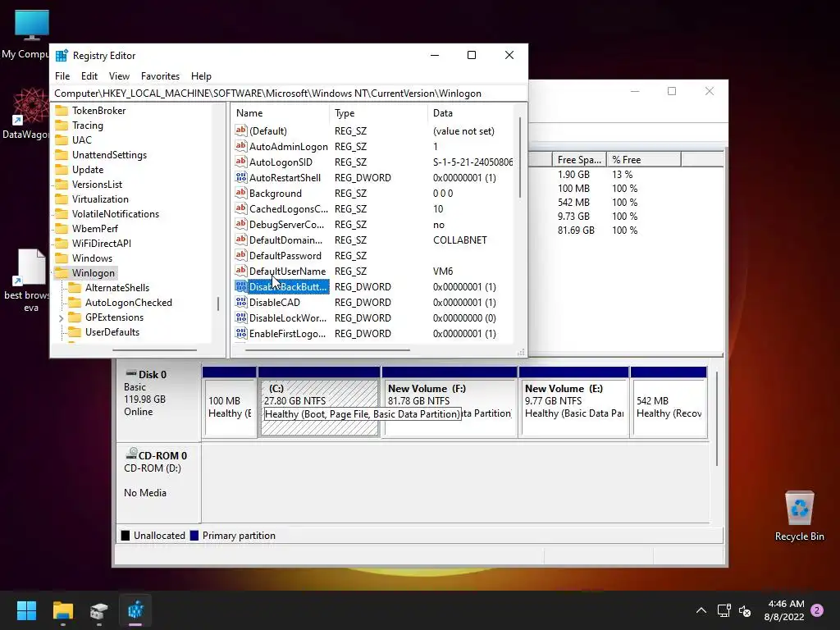The width and height of the screenshot is (840, 630).
Task: Select the DefaultUserName value icon
Action: [241, 270]
